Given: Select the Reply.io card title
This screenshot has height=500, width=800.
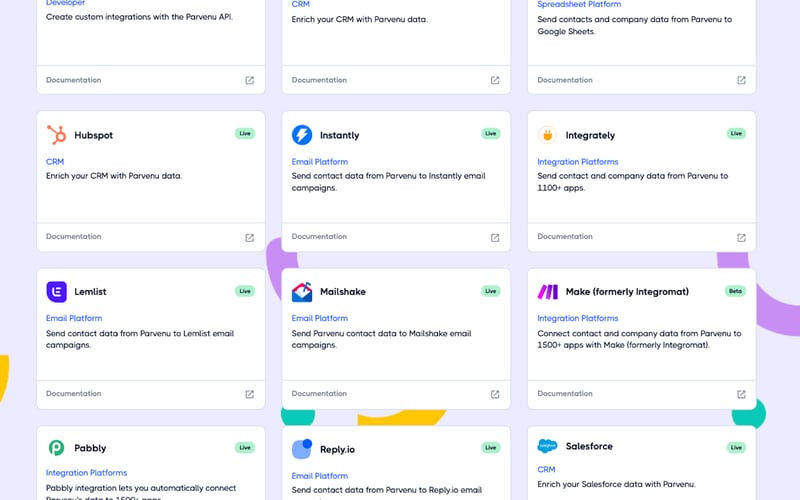Looking at the screenshot, I should click(337, 449).
